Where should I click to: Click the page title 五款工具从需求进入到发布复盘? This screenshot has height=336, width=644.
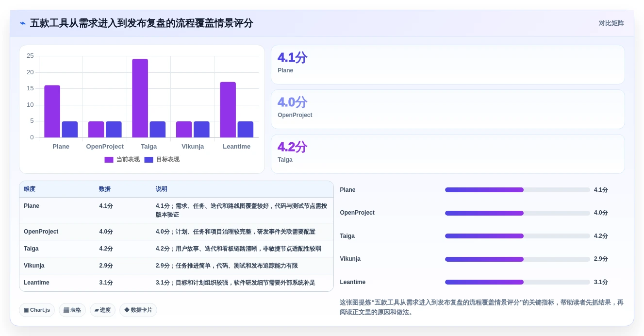point(142,23)
